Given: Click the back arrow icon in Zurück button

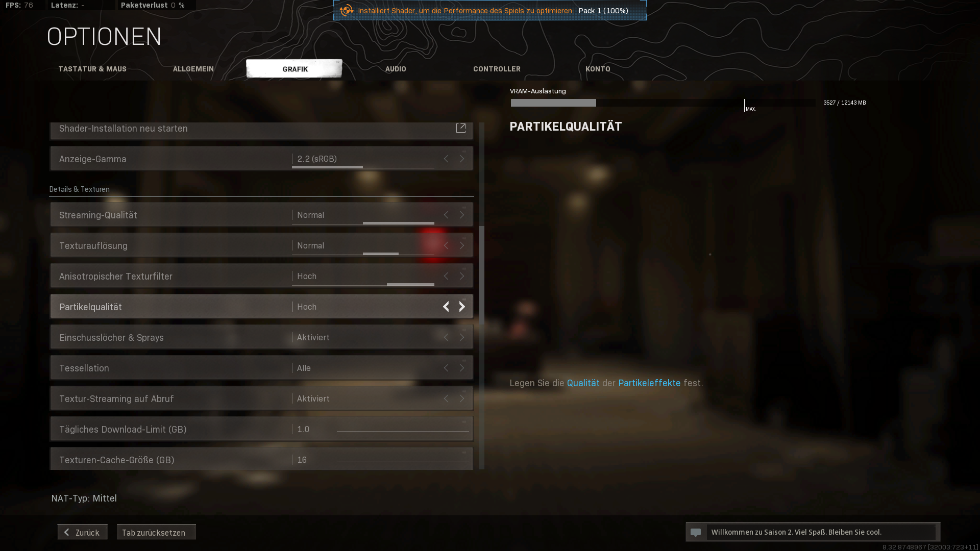Looking at the screenshot, I should 66,532.
